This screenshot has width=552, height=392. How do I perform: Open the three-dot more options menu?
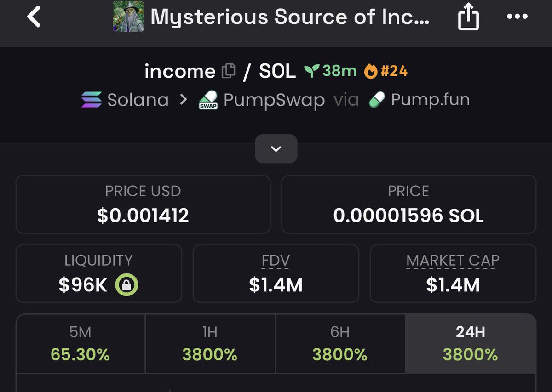pyautogui.click(x=516, y=17)
